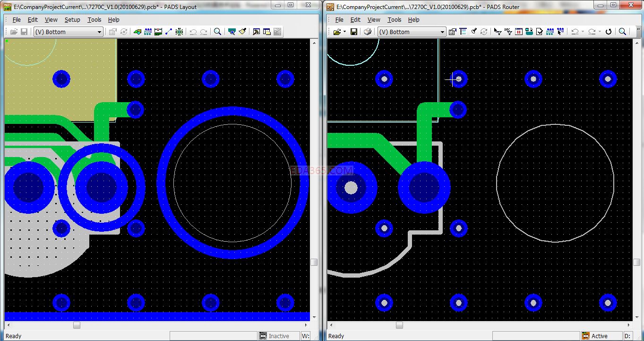The width and height of the screenshot is (644, 341).
Task: Click the Open folder icon in PADS Layout
Action: click(14, 32)
